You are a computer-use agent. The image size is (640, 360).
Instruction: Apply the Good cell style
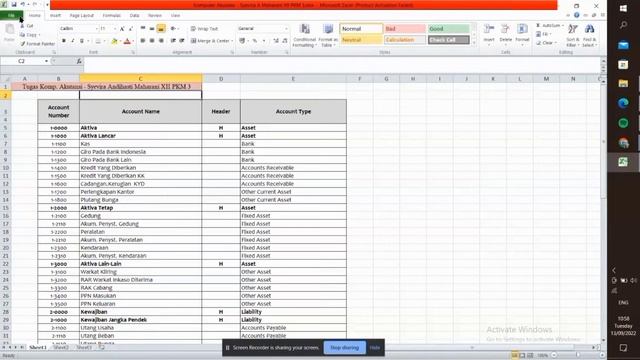pyautogui.click(x=449, y=29)
